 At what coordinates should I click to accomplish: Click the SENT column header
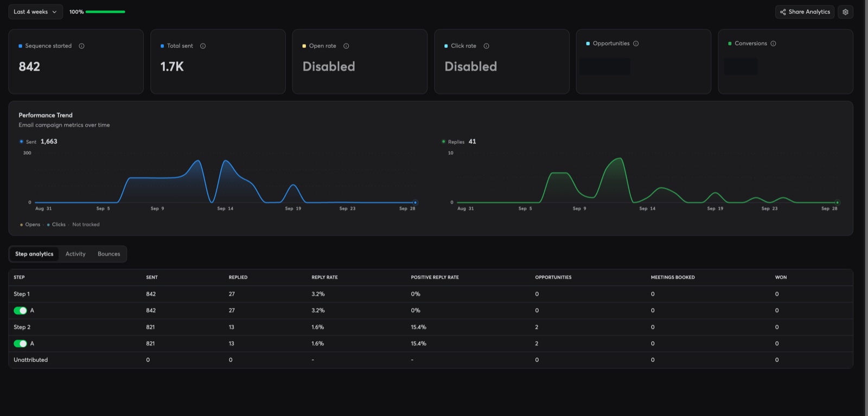[x=152, y=277]
